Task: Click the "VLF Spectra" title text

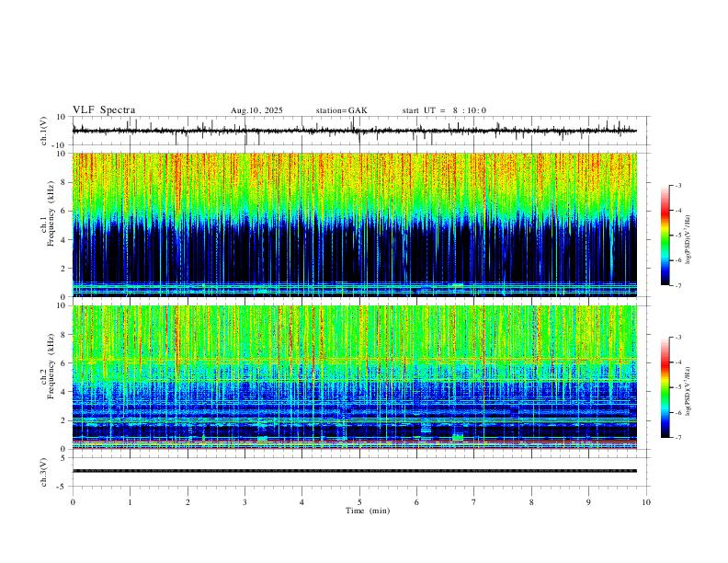Action: coord(104,110)
